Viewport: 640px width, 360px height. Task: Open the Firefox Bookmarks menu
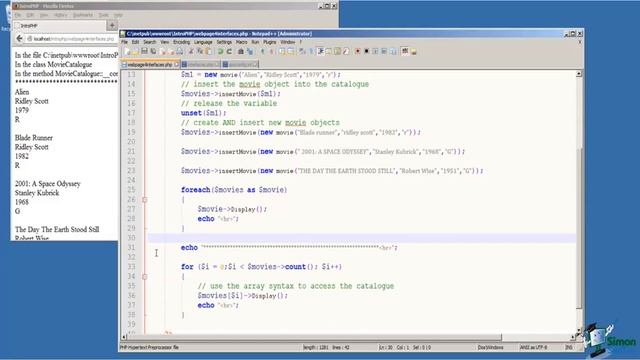(83, 15)
